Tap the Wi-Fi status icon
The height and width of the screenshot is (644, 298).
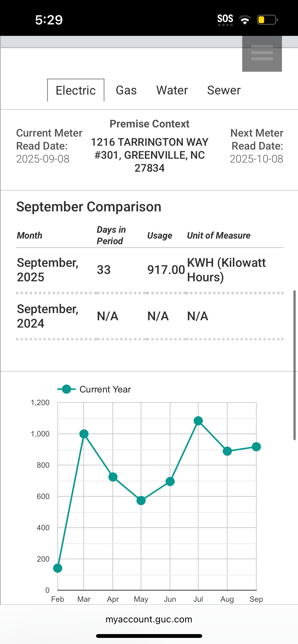[245, 20]
